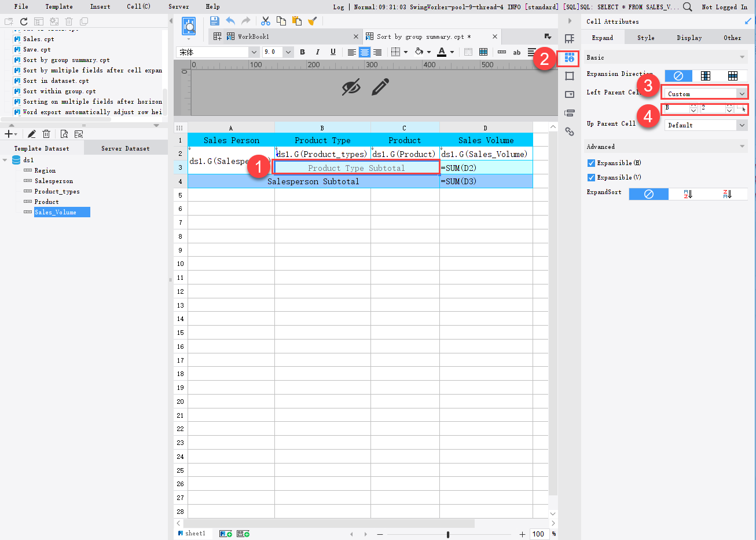756x540 pixels.
Task: Select the Product Type Subtotal cell
Action: tap(357, 168)
